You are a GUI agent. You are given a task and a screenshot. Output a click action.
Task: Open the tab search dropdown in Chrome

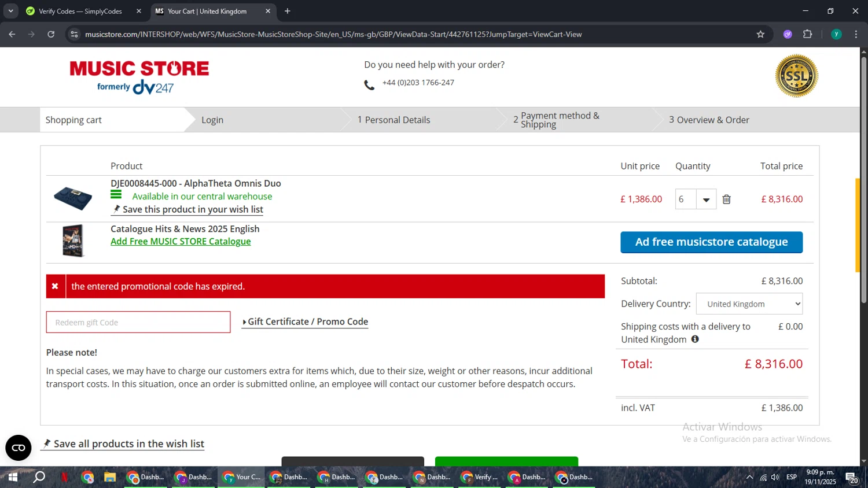10,11
